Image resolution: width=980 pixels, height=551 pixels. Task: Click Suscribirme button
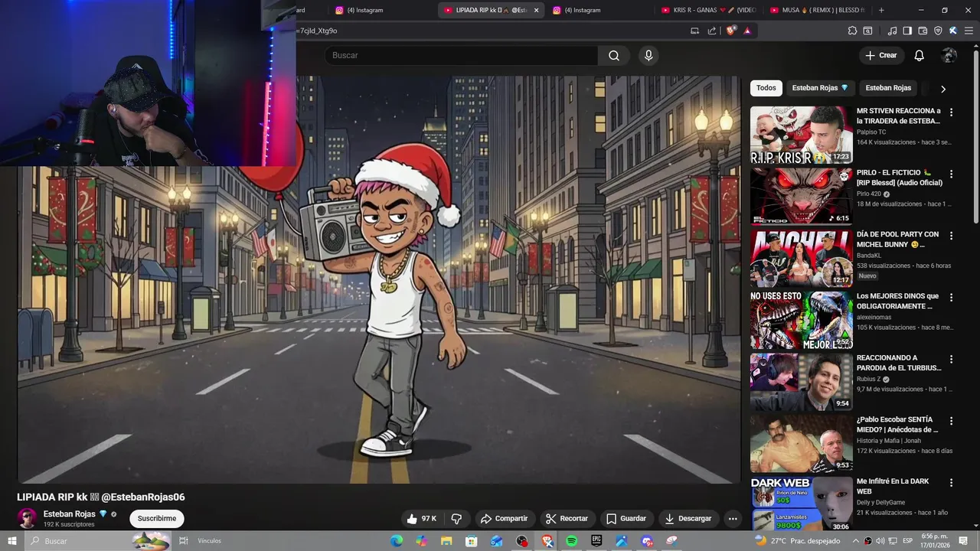point(157,518)
